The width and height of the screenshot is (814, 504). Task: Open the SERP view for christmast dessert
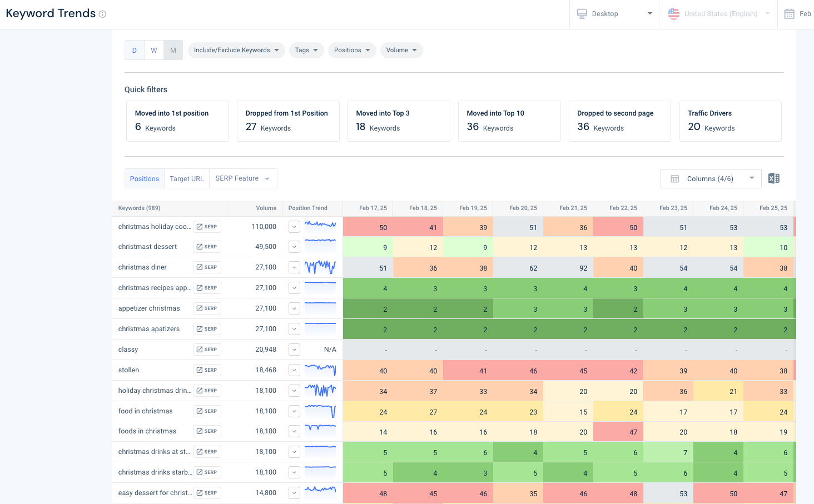[x=207, y=246]
